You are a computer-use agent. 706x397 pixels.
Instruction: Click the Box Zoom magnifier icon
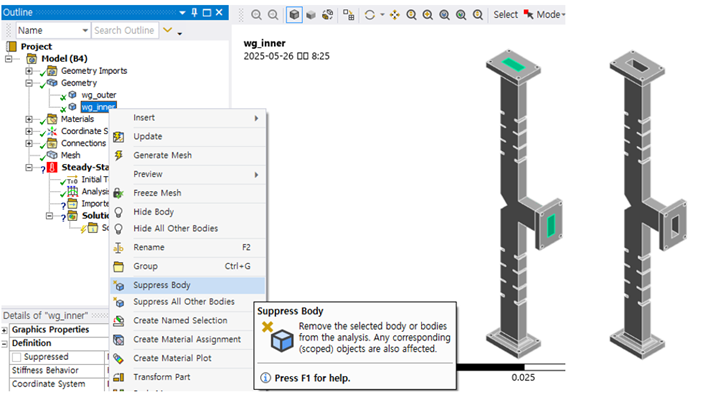(x=428, y=15)
